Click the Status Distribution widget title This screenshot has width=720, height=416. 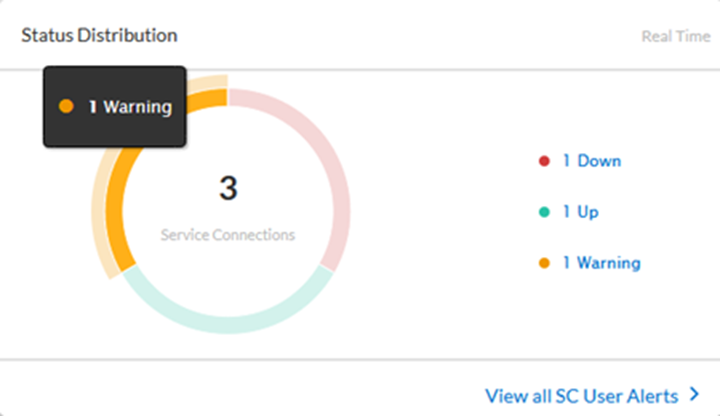click(x=99, y=35)
